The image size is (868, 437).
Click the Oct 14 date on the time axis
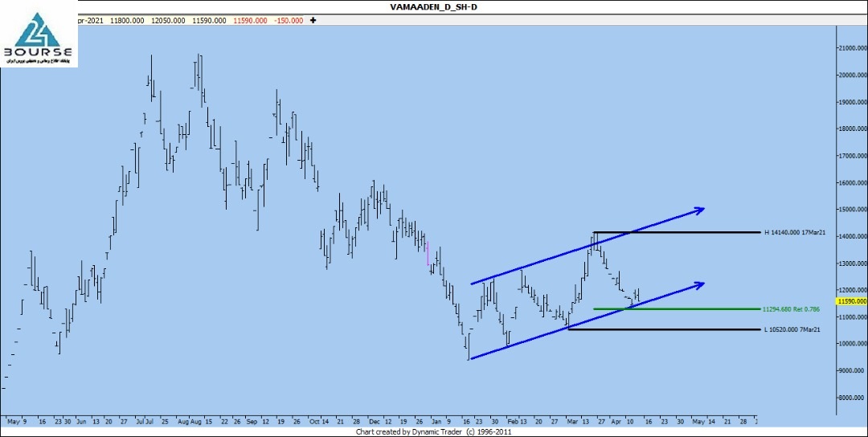tap(321, 422)
